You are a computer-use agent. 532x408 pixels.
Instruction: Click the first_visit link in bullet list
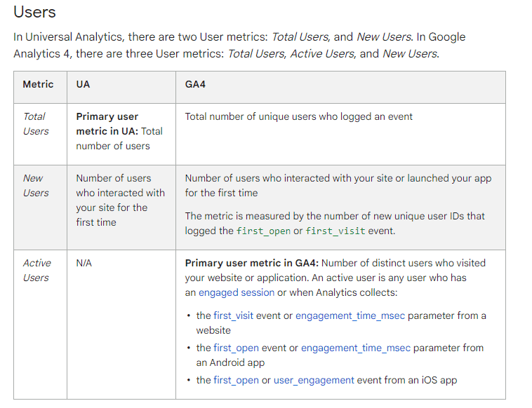point(234,315)
